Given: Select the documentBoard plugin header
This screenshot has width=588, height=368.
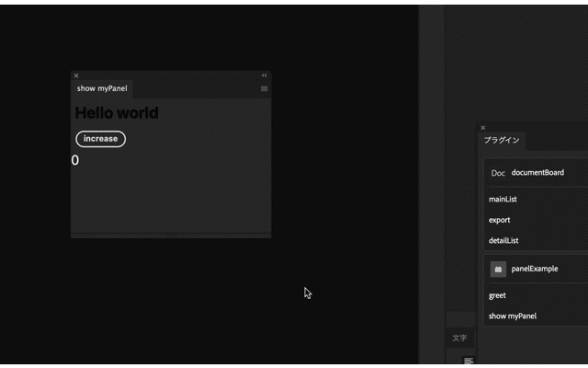Looking at the screenshot, I should (537, 173).
